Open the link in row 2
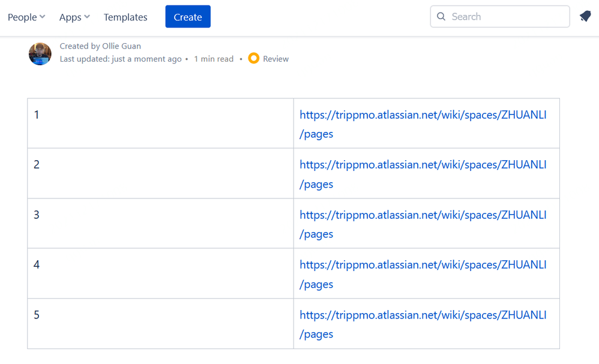The width and height of the screenshot is (599, 364). [x=423, y=174]
